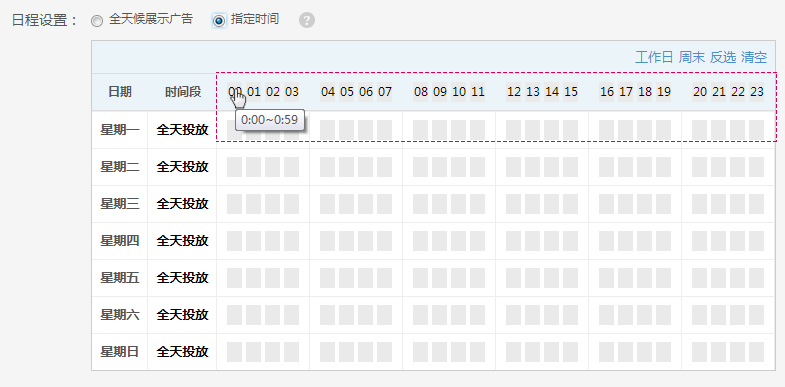Click 全天投放 in the 星期二 row
The width and height of the screenshot is (785, 387).
(182, 167)
